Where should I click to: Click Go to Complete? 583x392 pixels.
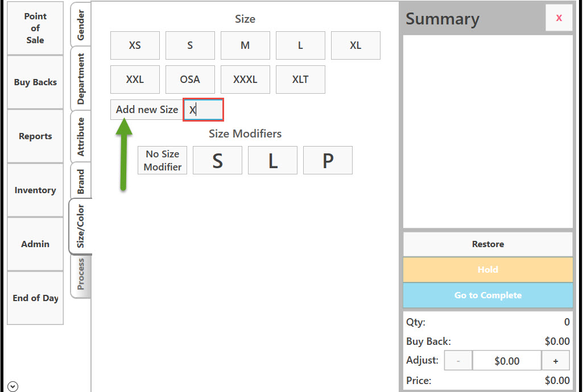tap(488, 295)
